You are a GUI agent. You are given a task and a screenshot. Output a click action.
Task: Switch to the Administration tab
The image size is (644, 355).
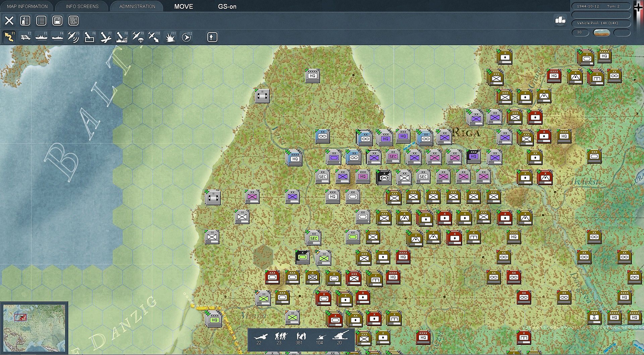(137, 6)
